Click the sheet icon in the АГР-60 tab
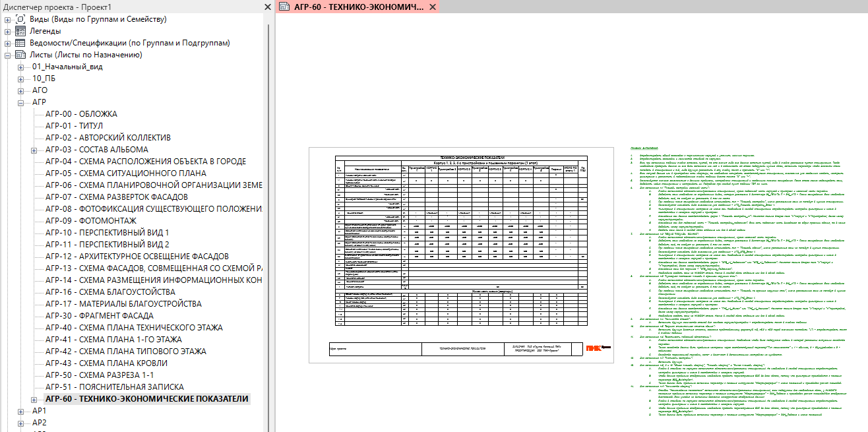868x432 pixels. [284, 7]
